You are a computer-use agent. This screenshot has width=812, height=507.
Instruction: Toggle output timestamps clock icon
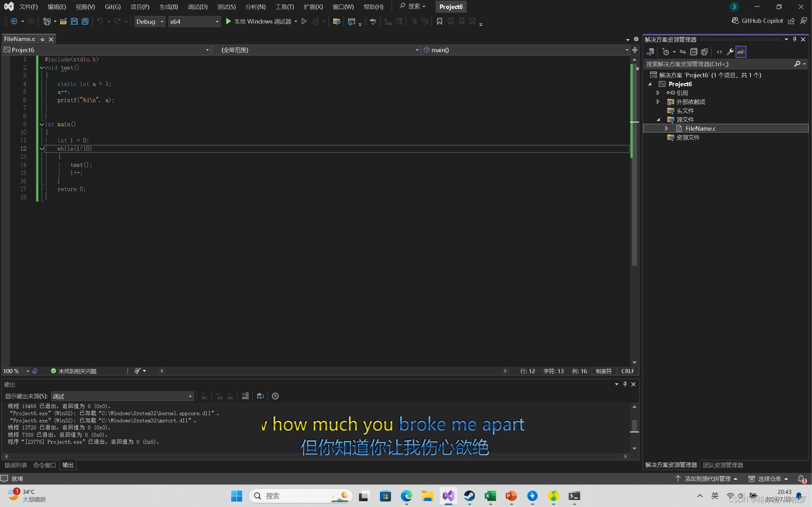click(275, 396)
